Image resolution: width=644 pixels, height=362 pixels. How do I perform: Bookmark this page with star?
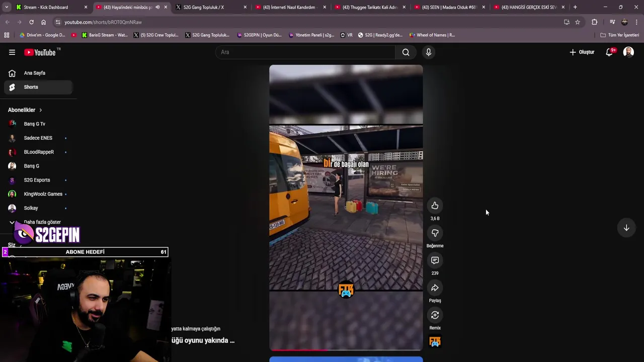point(578,22)
